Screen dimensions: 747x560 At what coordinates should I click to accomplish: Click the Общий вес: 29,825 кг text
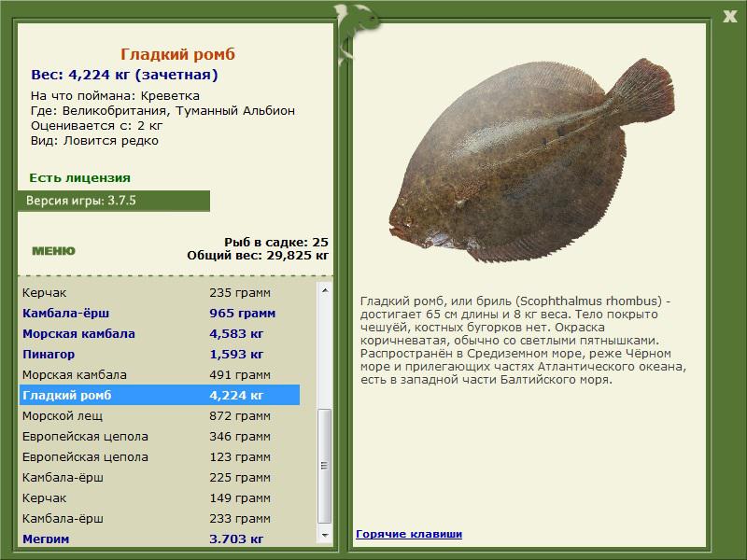coord(258,255)
